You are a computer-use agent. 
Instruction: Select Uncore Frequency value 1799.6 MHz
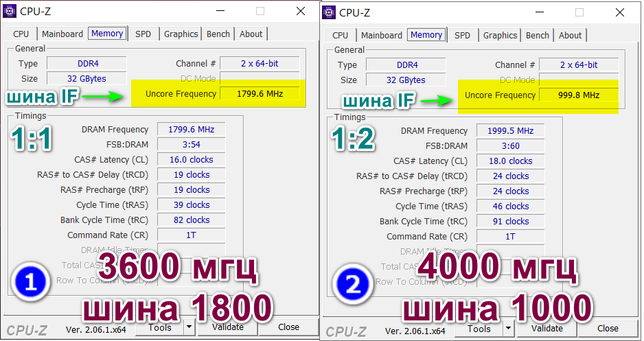(260, 93)
